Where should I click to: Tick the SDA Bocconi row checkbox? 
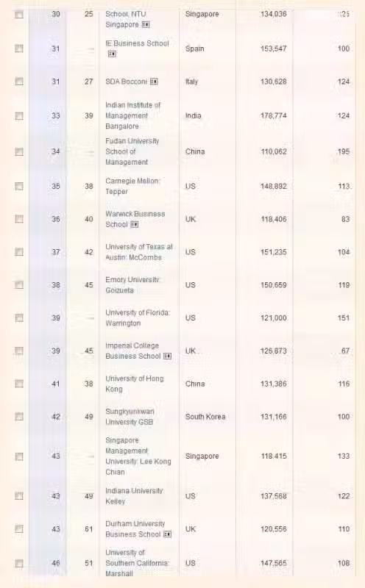[x=19, y=82]
